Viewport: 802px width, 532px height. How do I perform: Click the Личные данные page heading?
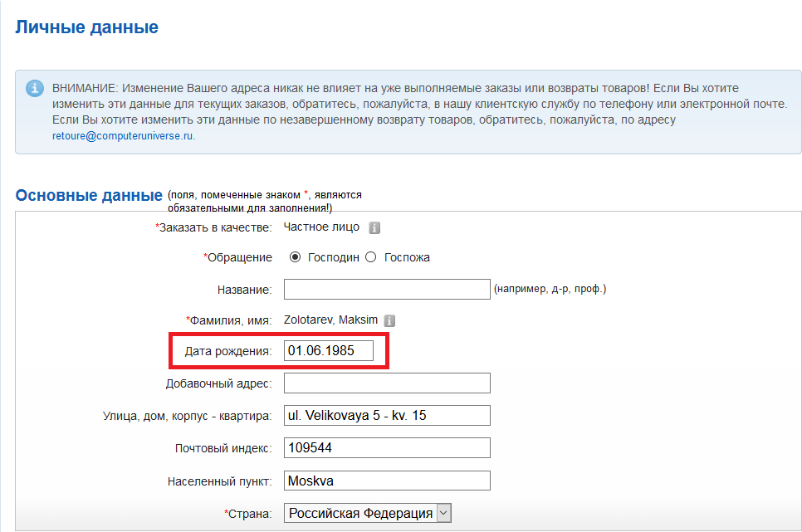(87, 27)
